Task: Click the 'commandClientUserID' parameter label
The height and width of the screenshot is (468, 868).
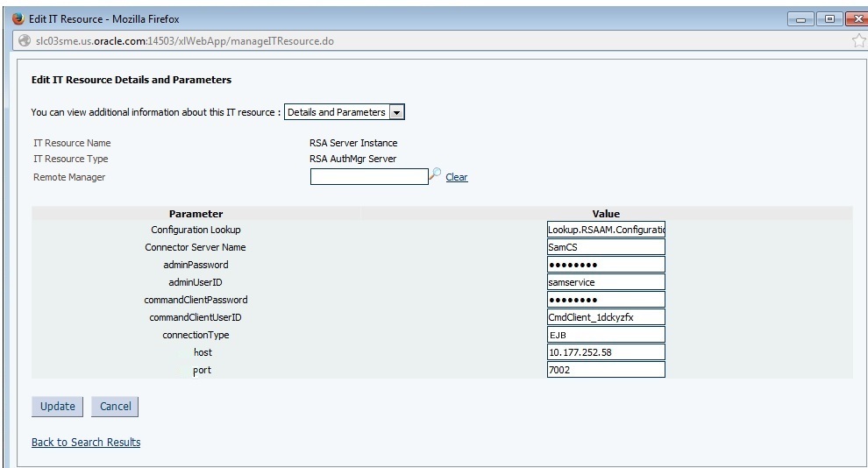Action: click(196, 317)
